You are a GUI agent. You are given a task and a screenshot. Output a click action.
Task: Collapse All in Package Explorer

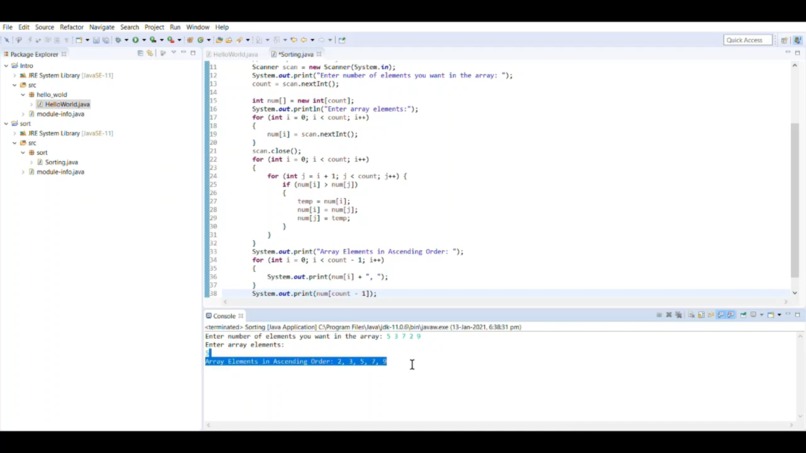[x=140, y=53]
